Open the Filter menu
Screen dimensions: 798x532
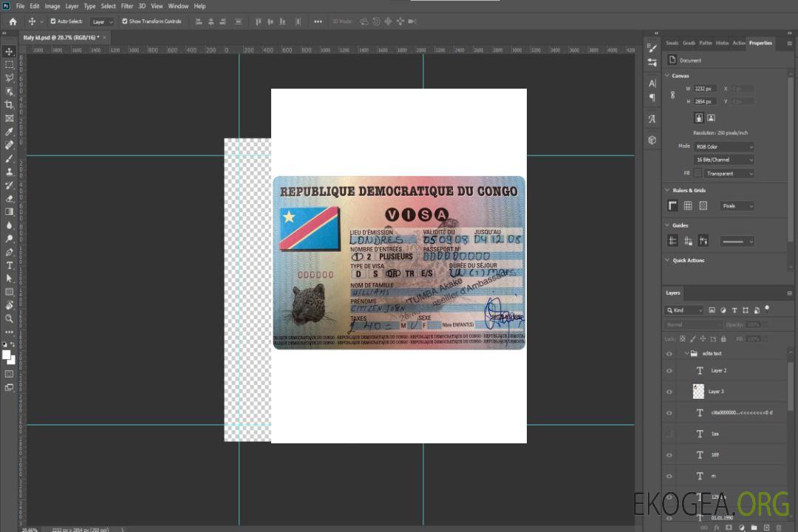coord(127,6)
